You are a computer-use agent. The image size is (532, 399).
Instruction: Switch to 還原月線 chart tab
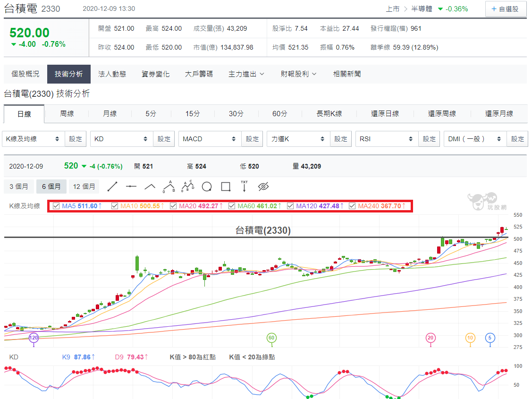(499, 114)
